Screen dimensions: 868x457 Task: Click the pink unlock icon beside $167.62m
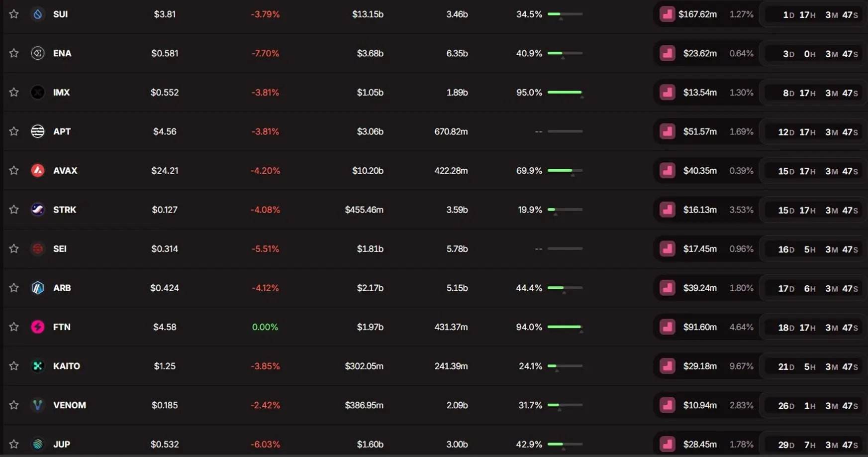667,14
